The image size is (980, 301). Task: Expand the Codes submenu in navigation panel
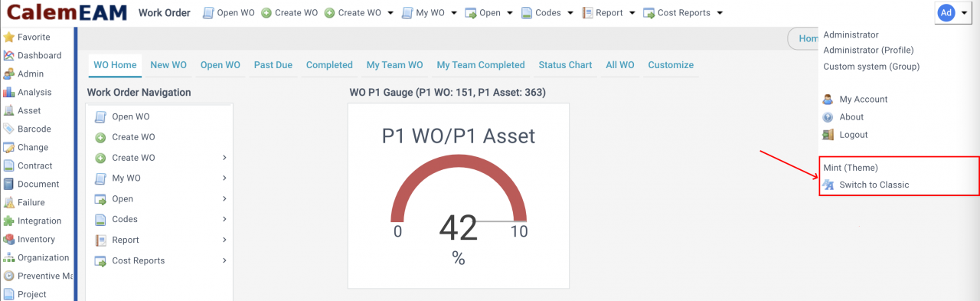pos(224,219)
